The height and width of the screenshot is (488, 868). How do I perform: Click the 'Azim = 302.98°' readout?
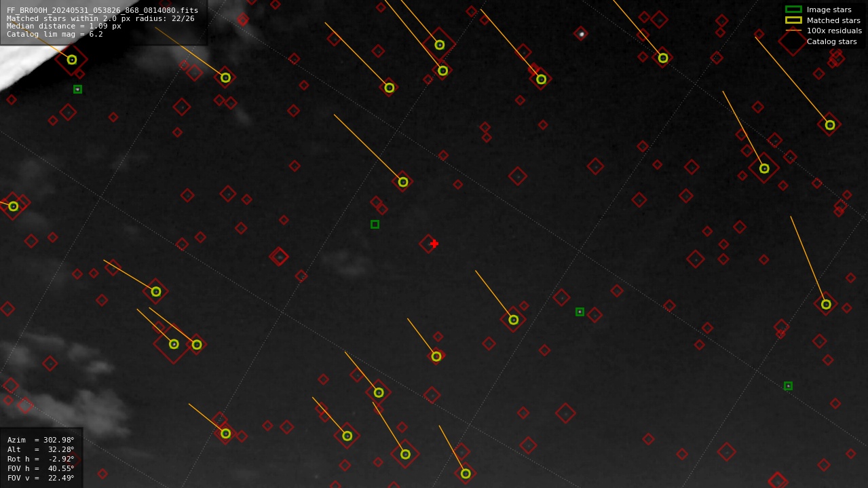(x=41, y=440)
